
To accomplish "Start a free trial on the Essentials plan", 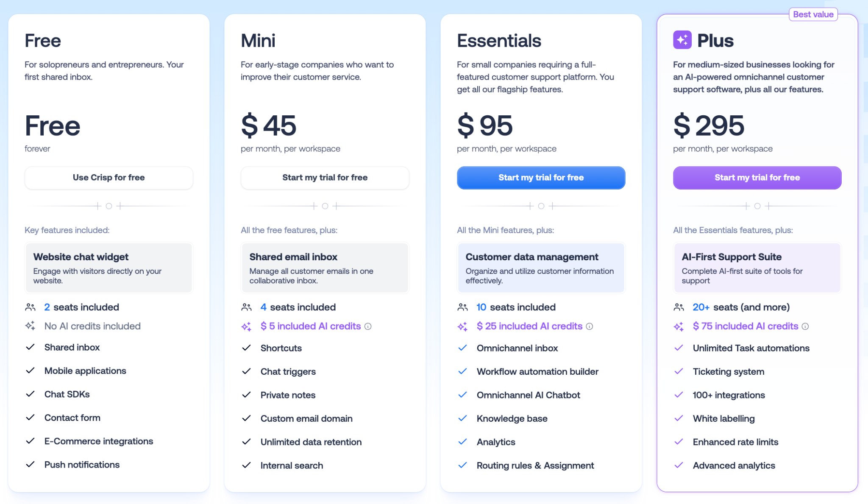I will [541, 178].
